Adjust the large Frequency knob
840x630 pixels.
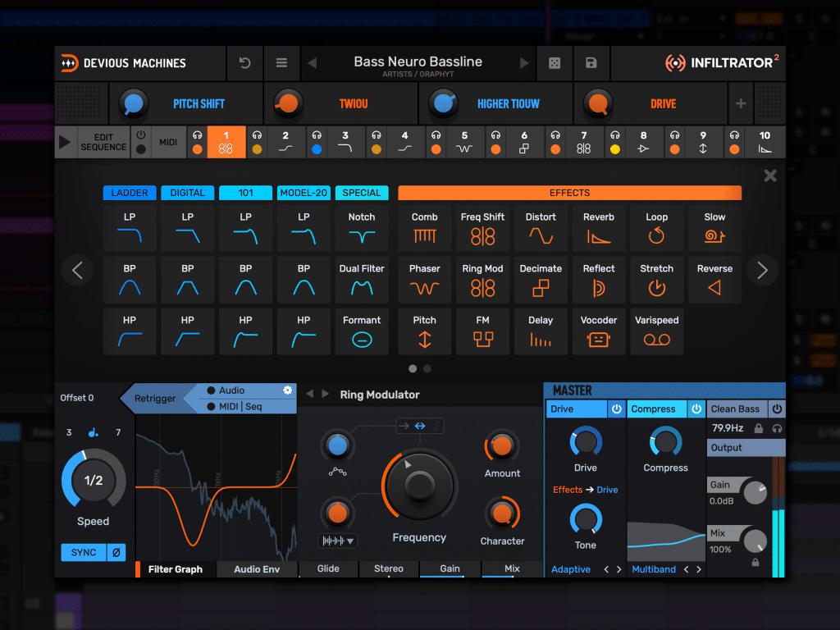(x=419, y=486)
